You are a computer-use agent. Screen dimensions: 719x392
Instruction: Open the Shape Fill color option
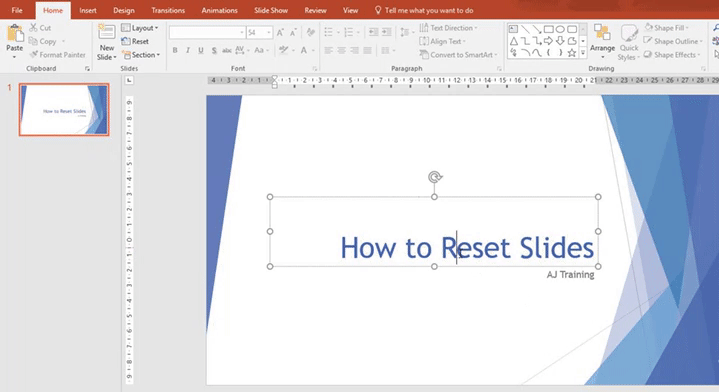[x=666, y=28]
